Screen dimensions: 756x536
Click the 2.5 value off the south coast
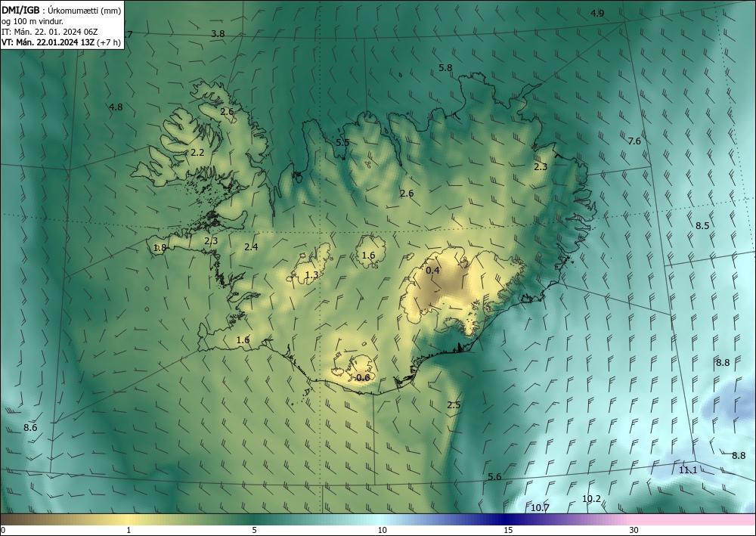(x=454, y=405)
